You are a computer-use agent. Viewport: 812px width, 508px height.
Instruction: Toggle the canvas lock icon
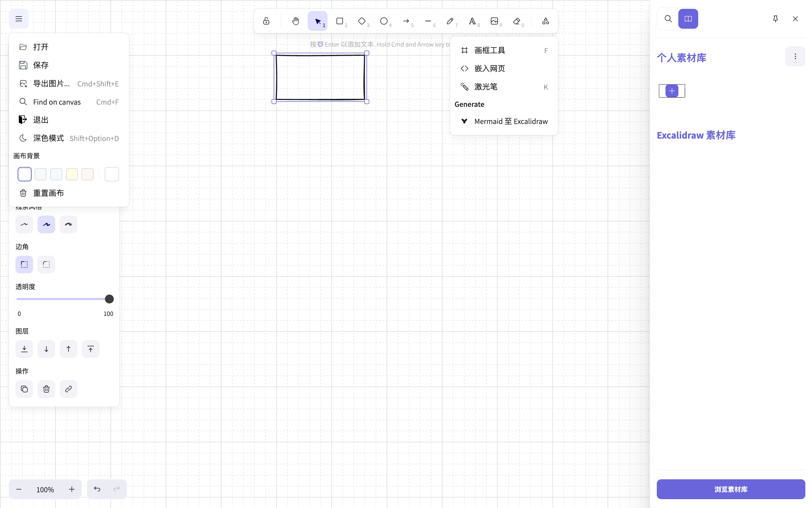click(266, 21)
